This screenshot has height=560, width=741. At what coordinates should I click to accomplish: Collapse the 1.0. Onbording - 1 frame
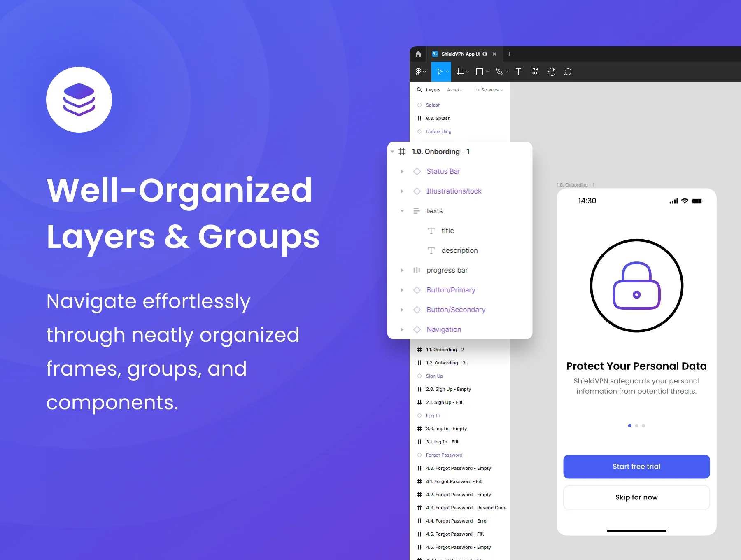pos(392,152)
